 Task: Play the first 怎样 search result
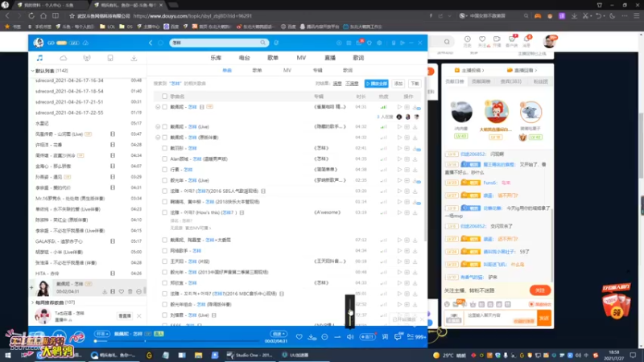point(399,107)
